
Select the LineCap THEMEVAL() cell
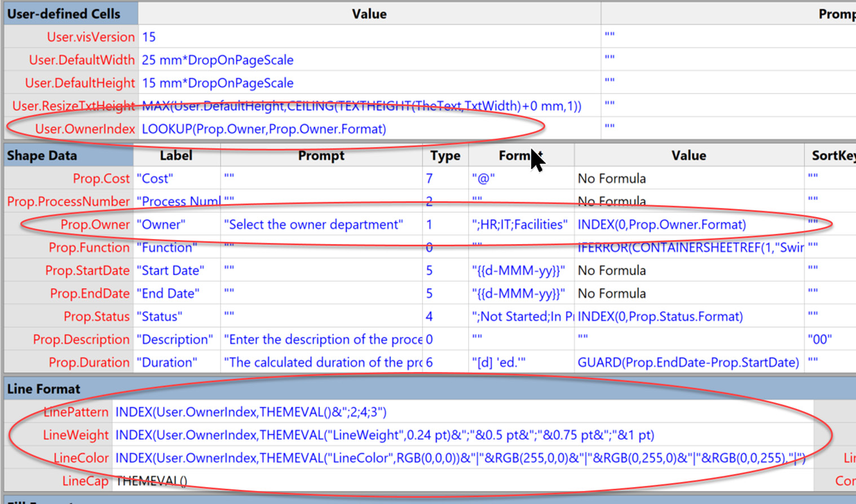point(147,481)
